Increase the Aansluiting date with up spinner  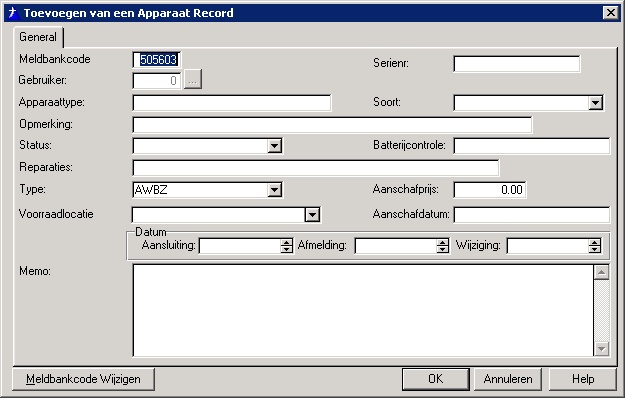(286, 242)
